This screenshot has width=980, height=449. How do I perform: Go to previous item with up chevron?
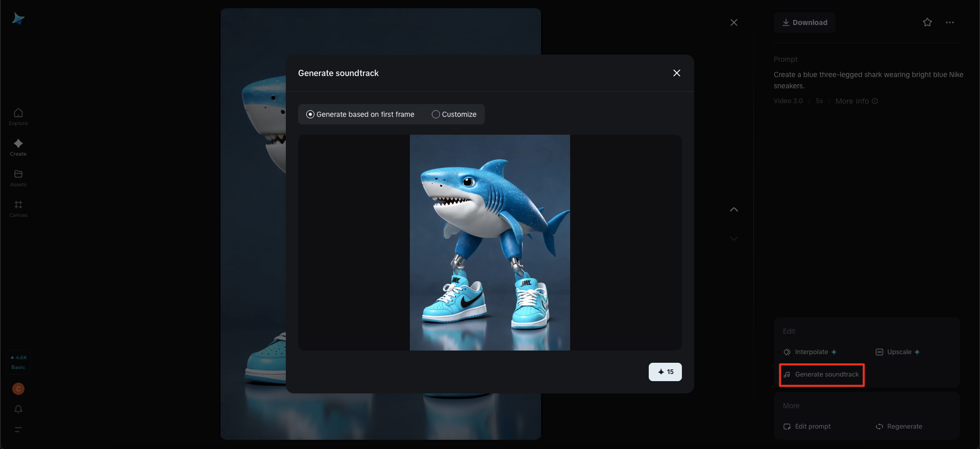(734, 210)
